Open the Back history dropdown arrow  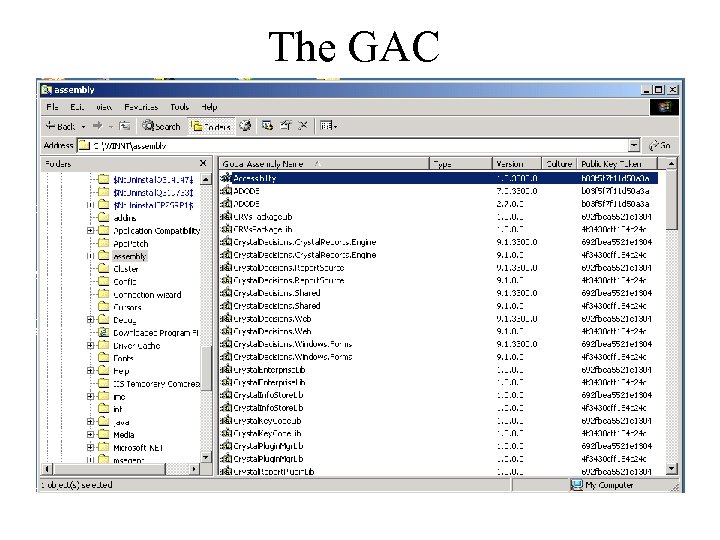(84, 126)
